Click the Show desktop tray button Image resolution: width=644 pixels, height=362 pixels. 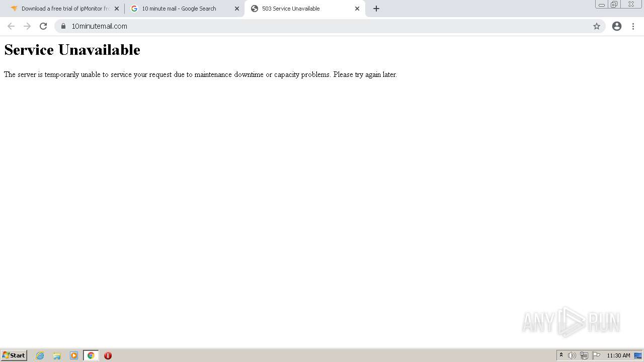pos(638,355)
